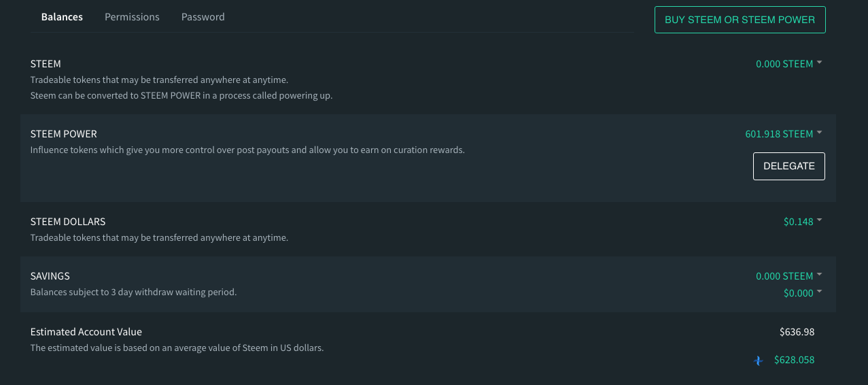This screenshot has height=385, width=868.
Task: Click the Estimated Account Value heading
Action: click(x=86, y=332)
